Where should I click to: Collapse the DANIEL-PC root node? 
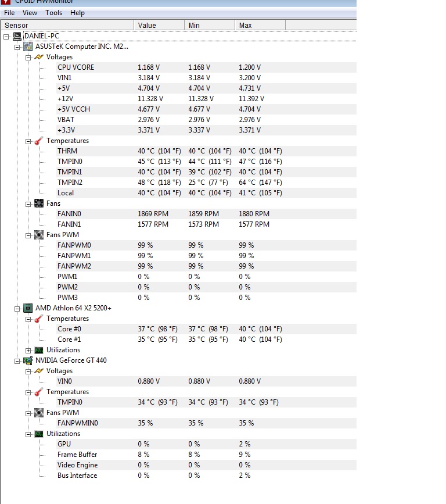pyautogui.click(x=6, y=36)
